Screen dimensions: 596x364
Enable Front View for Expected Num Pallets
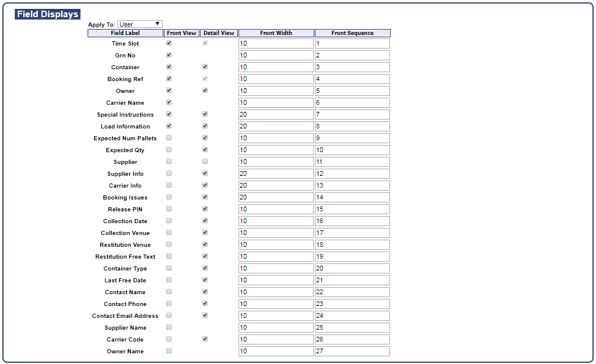(x=169, y=137)
